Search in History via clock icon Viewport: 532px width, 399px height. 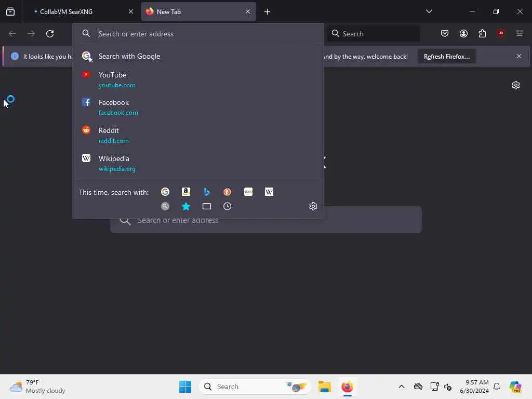[x=228, y=206]
